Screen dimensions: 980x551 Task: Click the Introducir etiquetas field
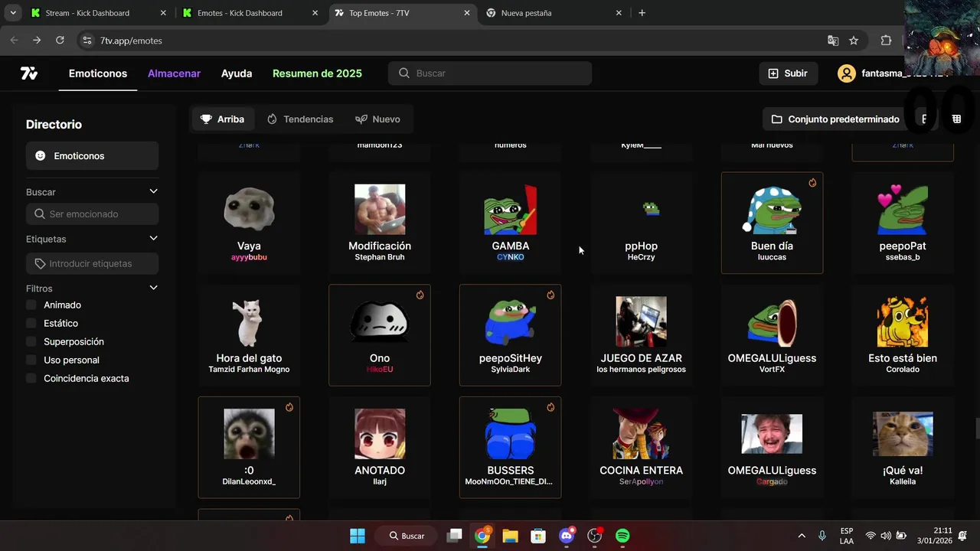[x=92, y=263]
